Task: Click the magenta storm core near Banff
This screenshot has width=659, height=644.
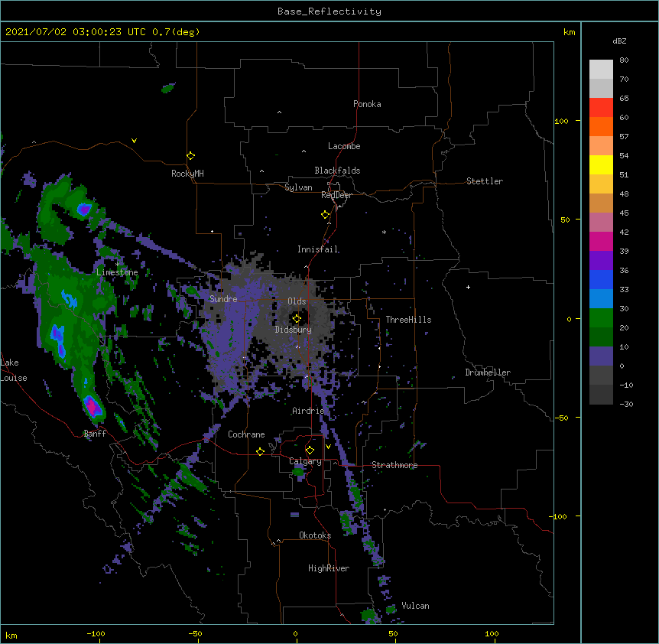Action: [92, 407]
